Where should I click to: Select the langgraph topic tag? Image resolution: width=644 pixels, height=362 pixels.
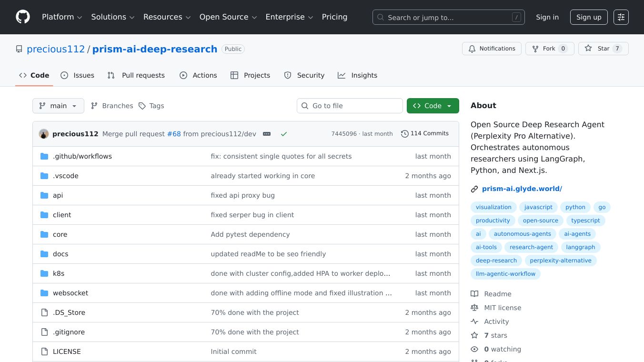tap(580, 247)
